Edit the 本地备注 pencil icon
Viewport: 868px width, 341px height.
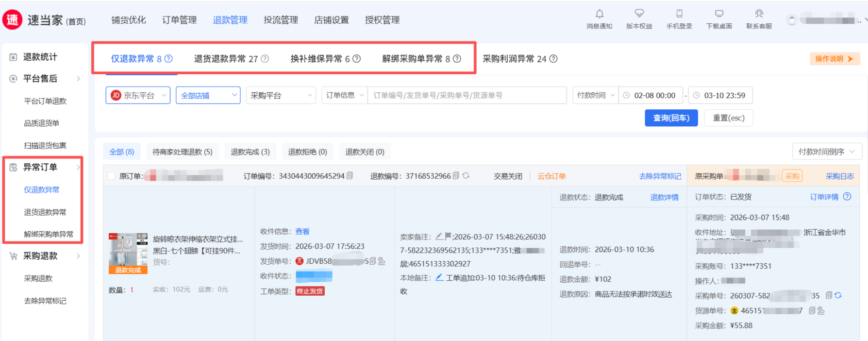pos(439,277)
